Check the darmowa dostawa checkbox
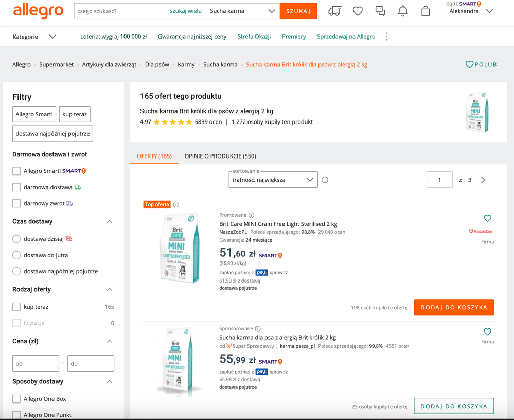 [16, 187]
